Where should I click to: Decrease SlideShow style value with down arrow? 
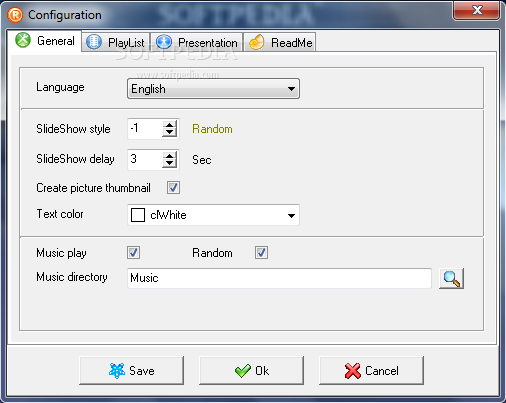click(170, 133)
